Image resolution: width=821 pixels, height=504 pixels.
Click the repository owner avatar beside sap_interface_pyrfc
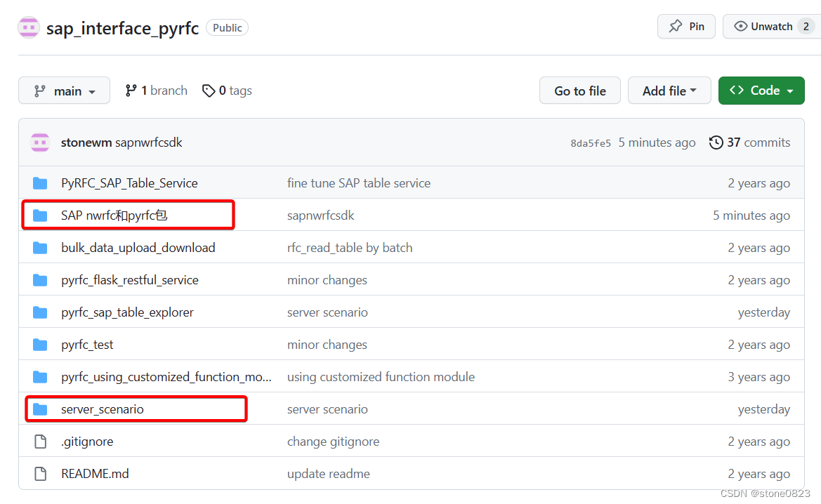click(x=28, y=27)
